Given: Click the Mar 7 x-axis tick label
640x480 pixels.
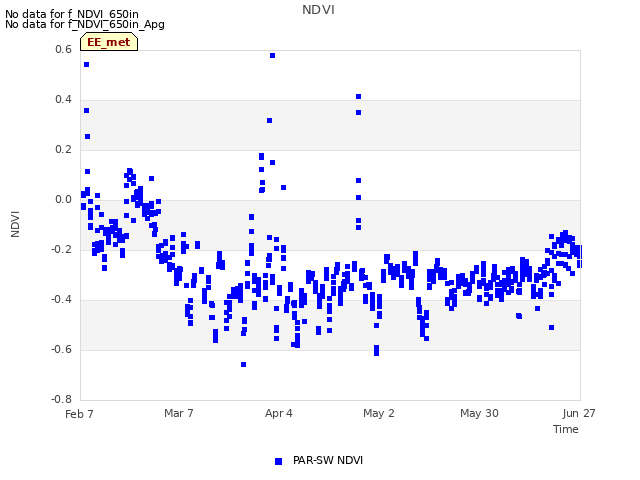Looking at the screenshot, I should click(179, 413).
